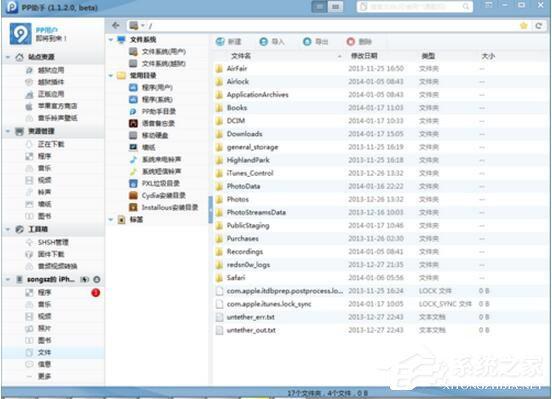Switch to the first view mode toggle
This screenshot has width=552, height=399.
click(319, 7)
